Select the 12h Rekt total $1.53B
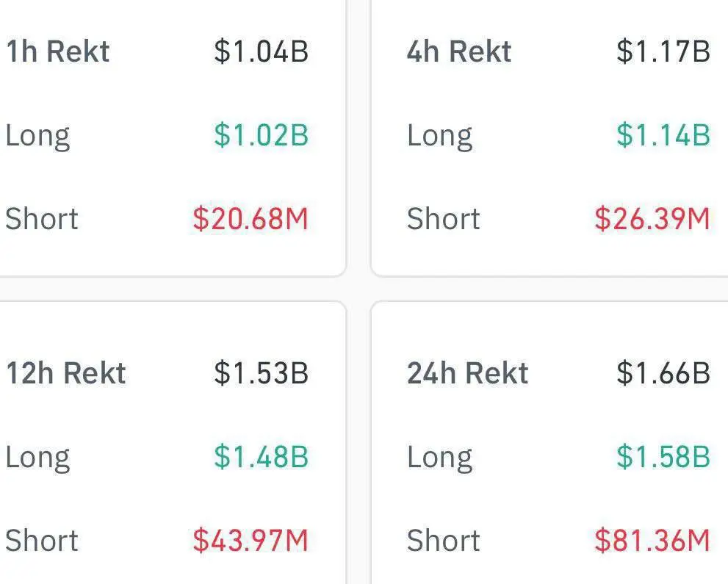 pyautogui.click(x=262, y=373)
